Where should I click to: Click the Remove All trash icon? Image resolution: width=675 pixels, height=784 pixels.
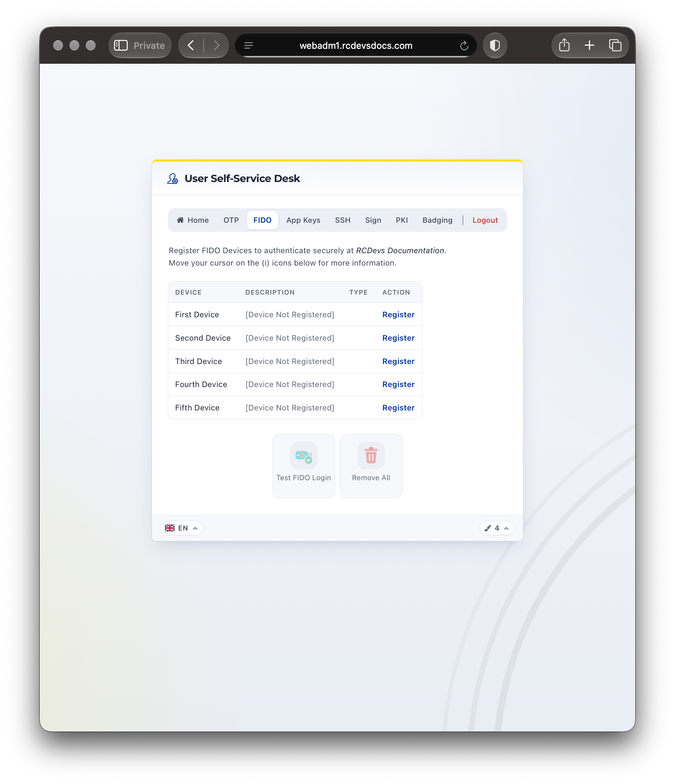pyautogui.click(x=371, y=455)
